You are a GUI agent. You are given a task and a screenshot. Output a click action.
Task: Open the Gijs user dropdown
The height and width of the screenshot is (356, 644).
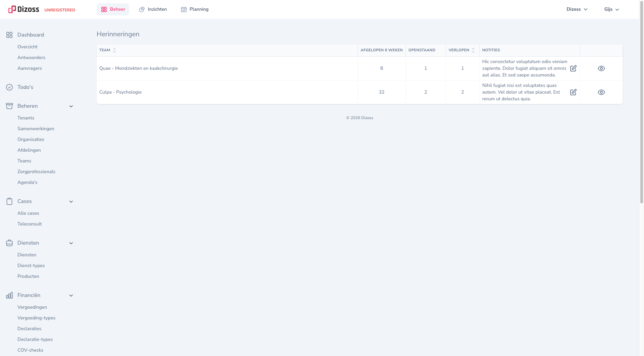[x=611, y=9]
